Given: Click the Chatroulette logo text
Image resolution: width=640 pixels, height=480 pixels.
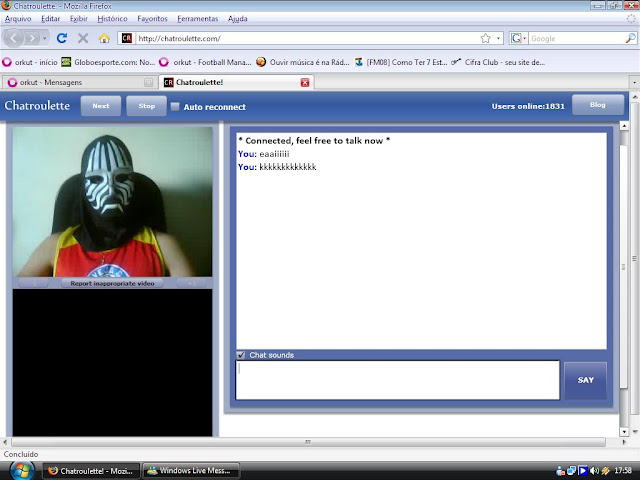Looking at the screenshot, I should (x=37, y=106).
